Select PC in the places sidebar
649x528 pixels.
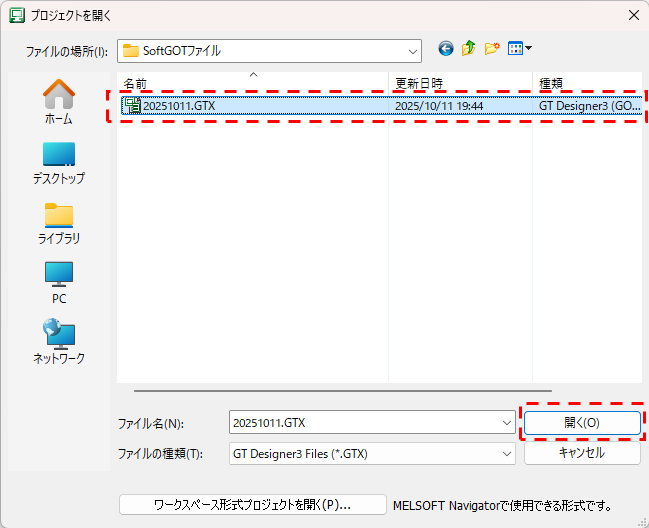tap(58, 282)
